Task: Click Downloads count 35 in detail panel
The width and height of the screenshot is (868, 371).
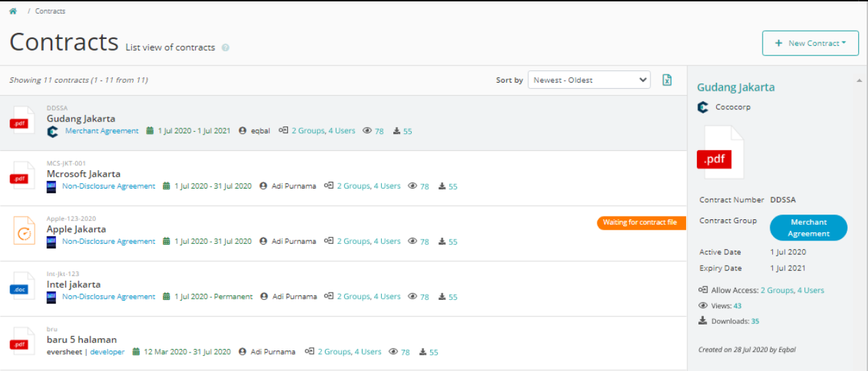Action: click(755, 321)
